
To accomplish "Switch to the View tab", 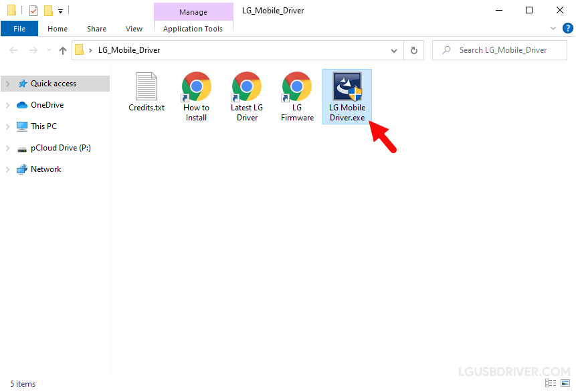I will coord(134,28).
